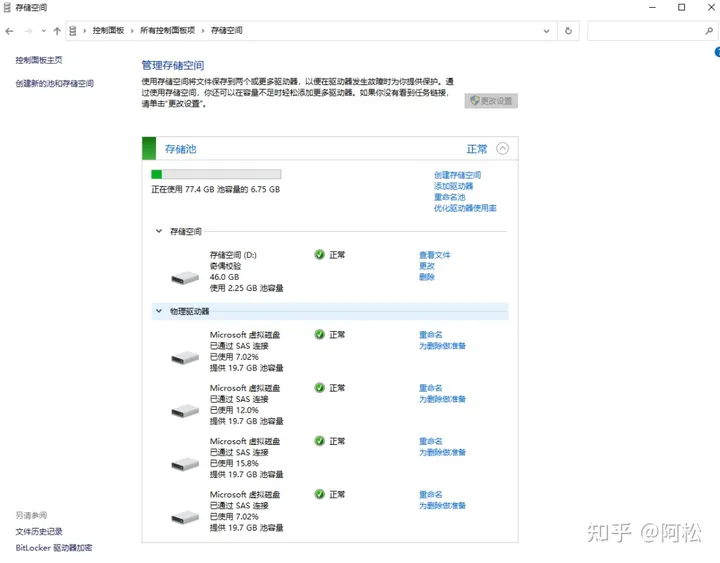The image size is (720, 563).
Task: Click the 更改设置 button
Action: pyautogui.click(x=491, y=101)
